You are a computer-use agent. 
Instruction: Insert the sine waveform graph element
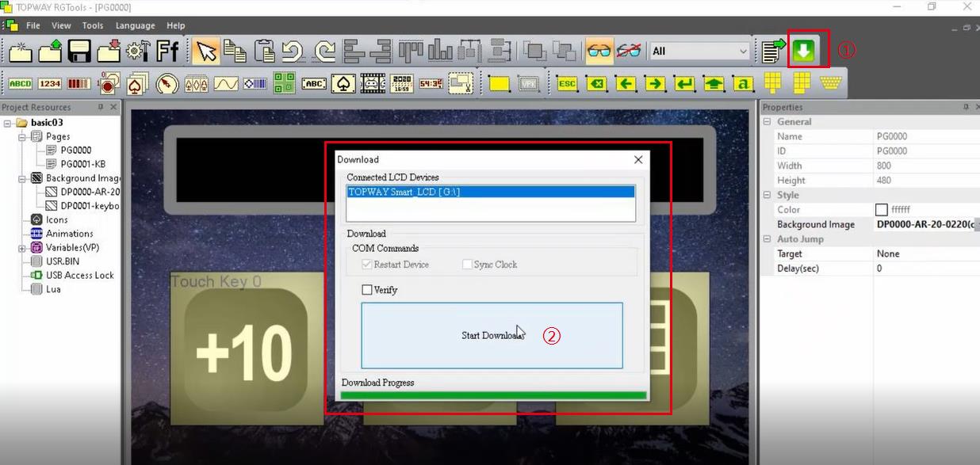[x=226, y=83]
